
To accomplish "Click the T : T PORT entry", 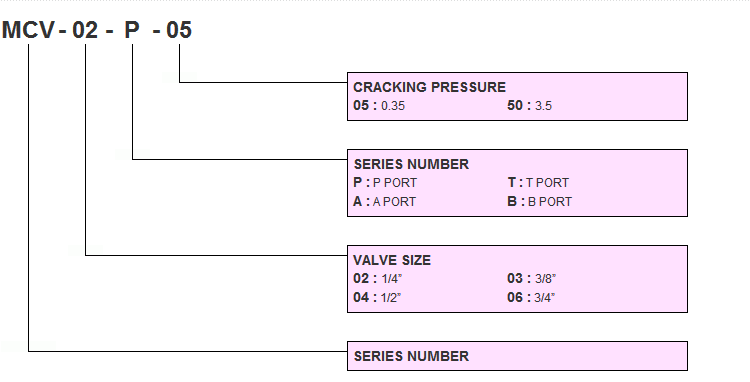I will [x=538, y=183].
